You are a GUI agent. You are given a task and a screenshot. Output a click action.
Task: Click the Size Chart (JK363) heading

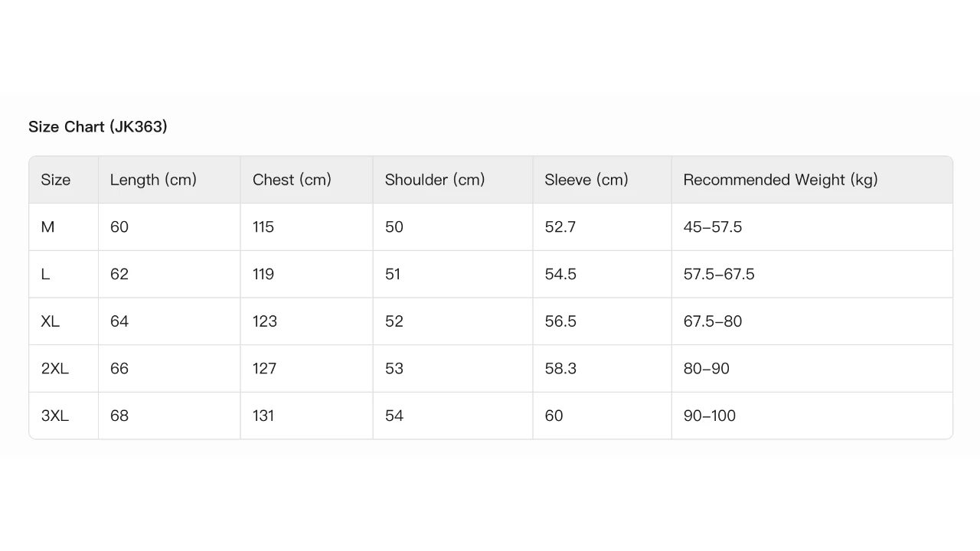[x=98, y=127]
